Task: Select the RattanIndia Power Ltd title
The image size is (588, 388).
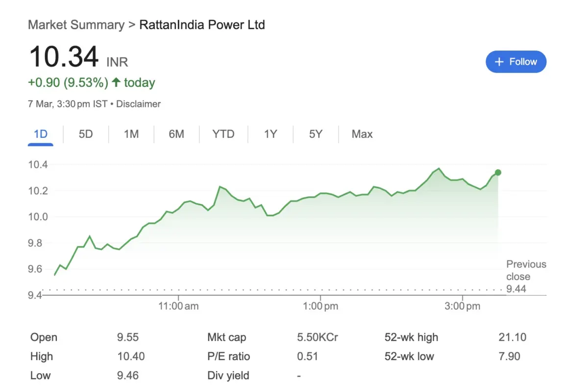Action: [x=202, y=25]
